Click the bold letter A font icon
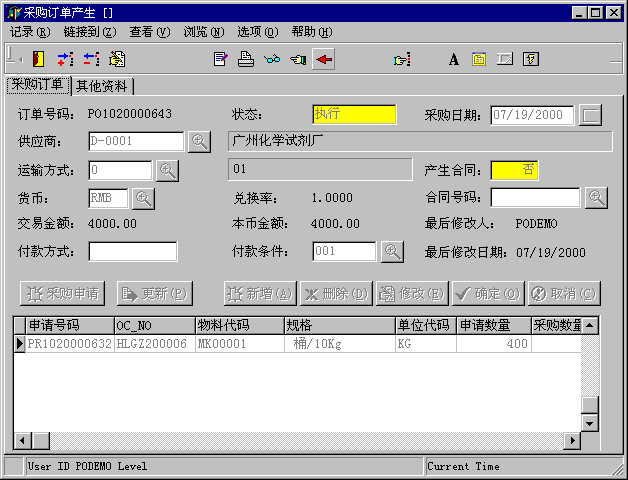Image resolution: width=628 pixels, height=480 pixels. [453, 59]
